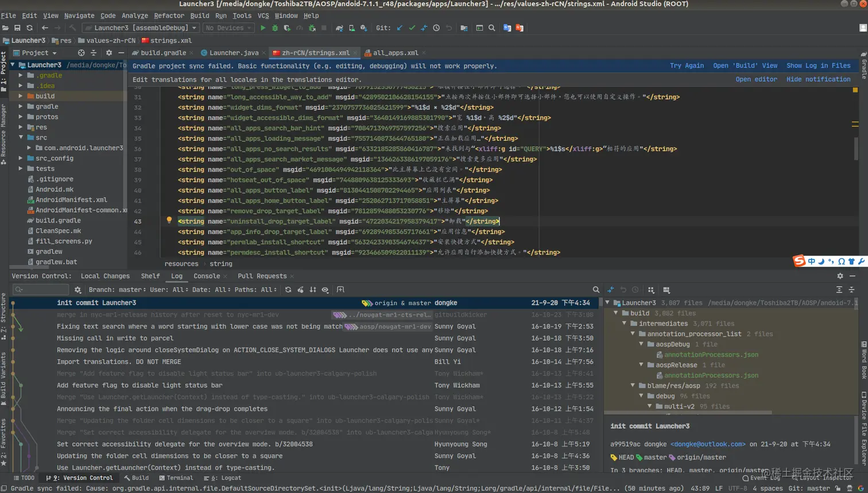Viewport: 868px width, 493px height.
Task: Commit changes with the Git checkmark icon
Action: (412, 28)
